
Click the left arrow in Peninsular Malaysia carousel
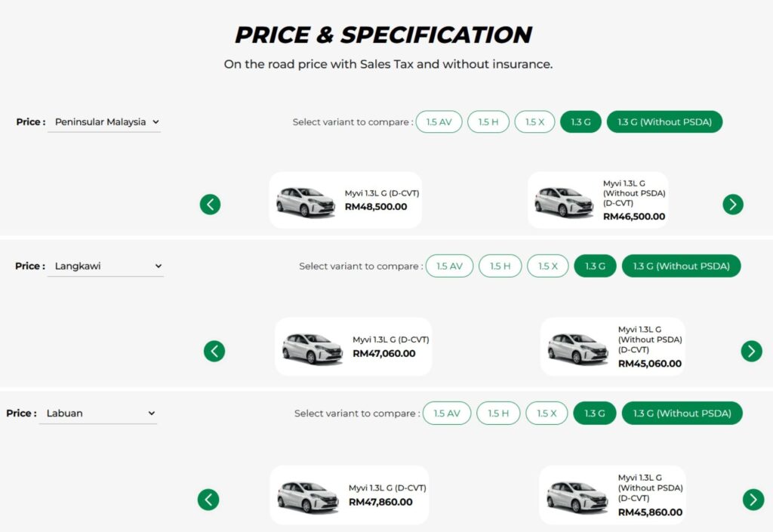(210, 204)
